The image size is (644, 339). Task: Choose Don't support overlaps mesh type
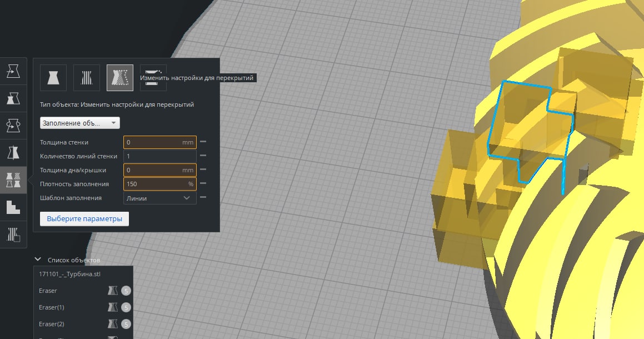pyautogui.click(x=153, y=78)
